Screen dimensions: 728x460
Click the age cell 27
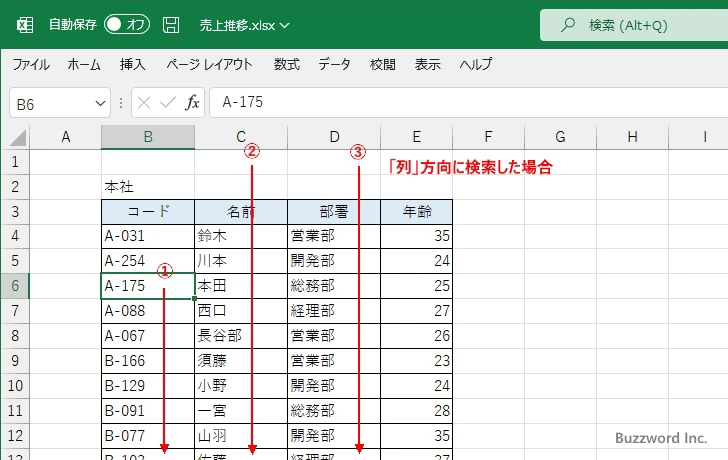coord(416,311)
